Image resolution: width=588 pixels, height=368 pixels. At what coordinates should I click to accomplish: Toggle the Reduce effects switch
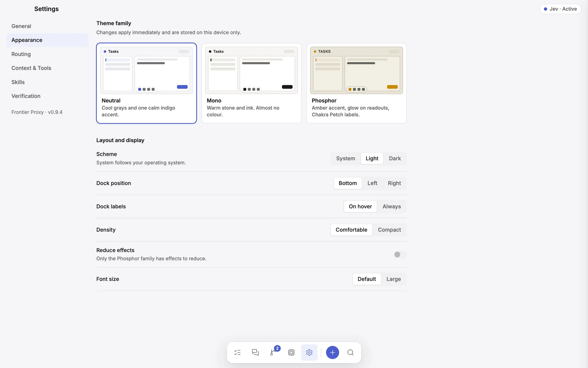(x=400, y=255)
